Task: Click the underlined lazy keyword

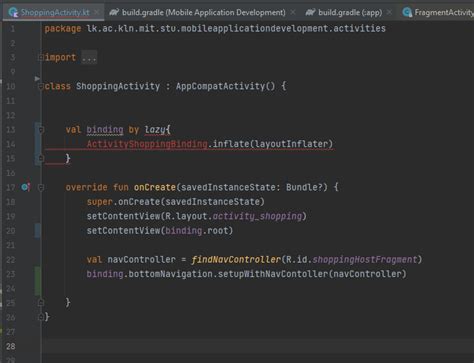Action: [155, 129]
